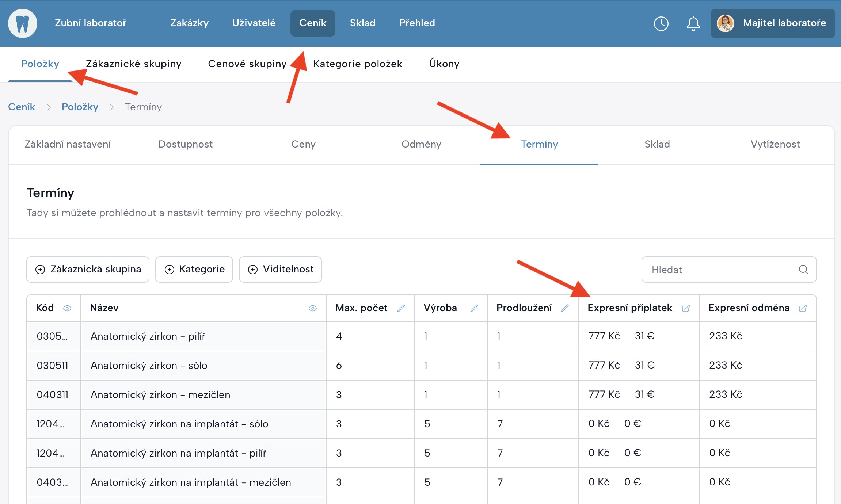This screenshot has height=504, width=841.
Task: Open the Viditelnost filter
Action: coord(280,270)
